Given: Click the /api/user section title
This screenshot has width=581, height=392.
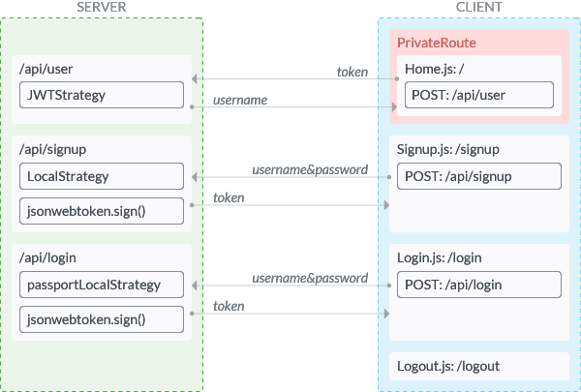Looking at the screenshot, I should pyautogui.click(x=46, y=69).
